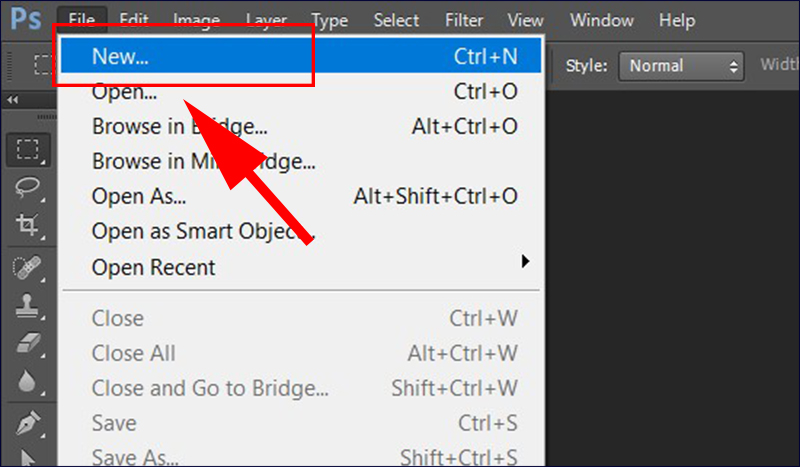Screen dimensions: 800x467
Task: Select the Crop tool
Action: click(28, 225)
